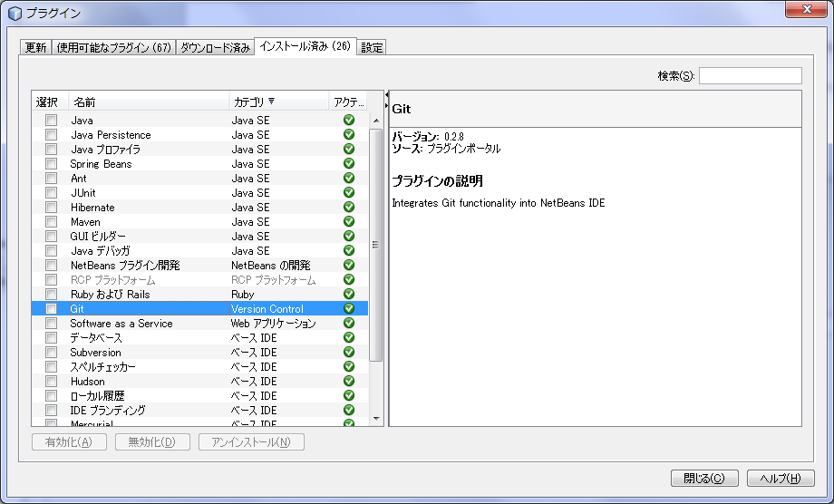This screenshot has height=504, width=834.
Task: Focus the 検索(S) search field
Action: coord(750,75)
